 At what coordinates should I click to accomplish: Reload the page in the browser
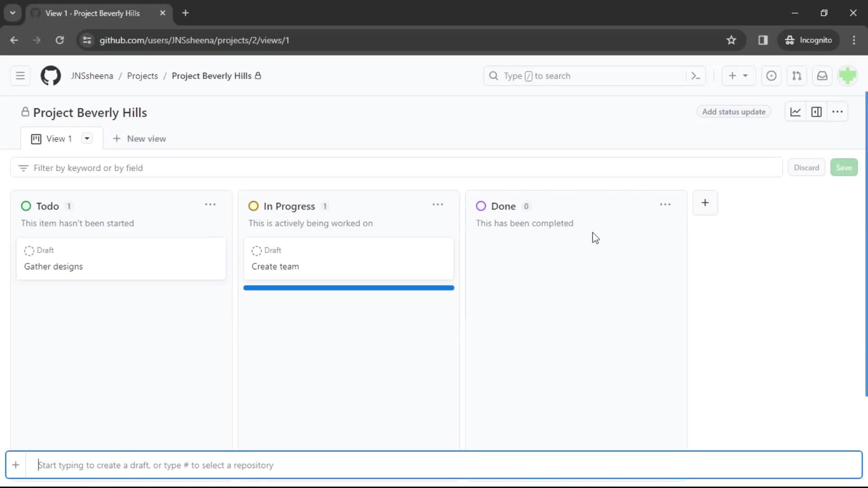pos(60,40)
